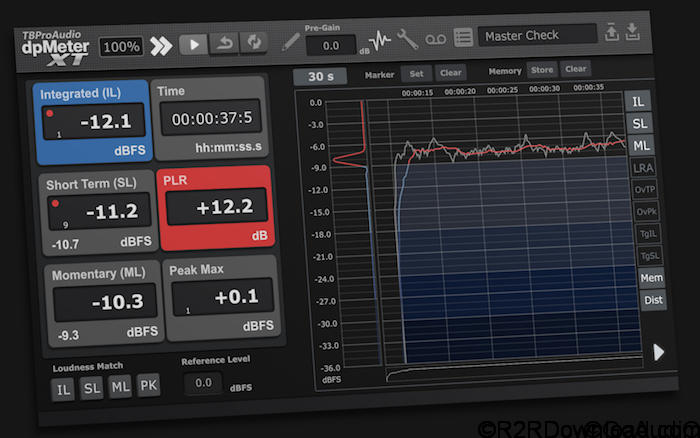The image size is (700, 438).
Task: Select the Time panel
Action: [211, 118]
